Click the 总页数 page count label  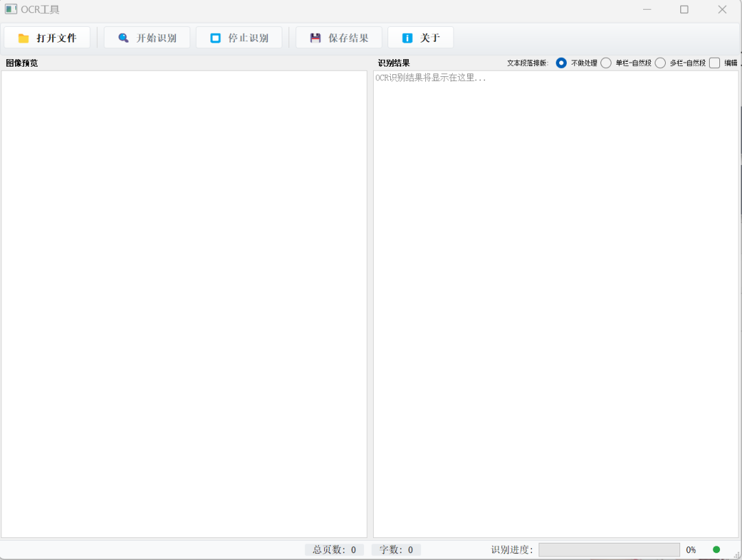335,550
